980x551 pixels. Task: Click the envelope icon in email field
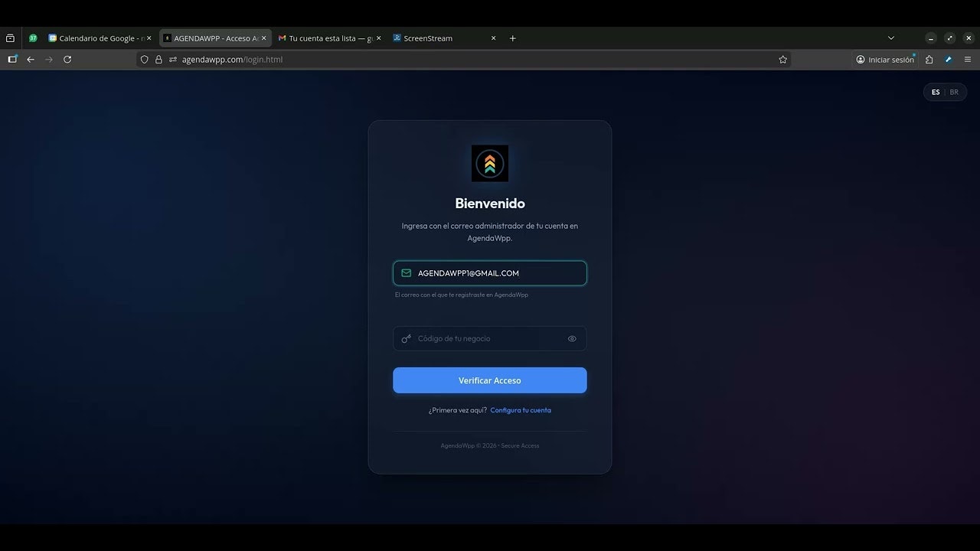[x=407, y=273]
